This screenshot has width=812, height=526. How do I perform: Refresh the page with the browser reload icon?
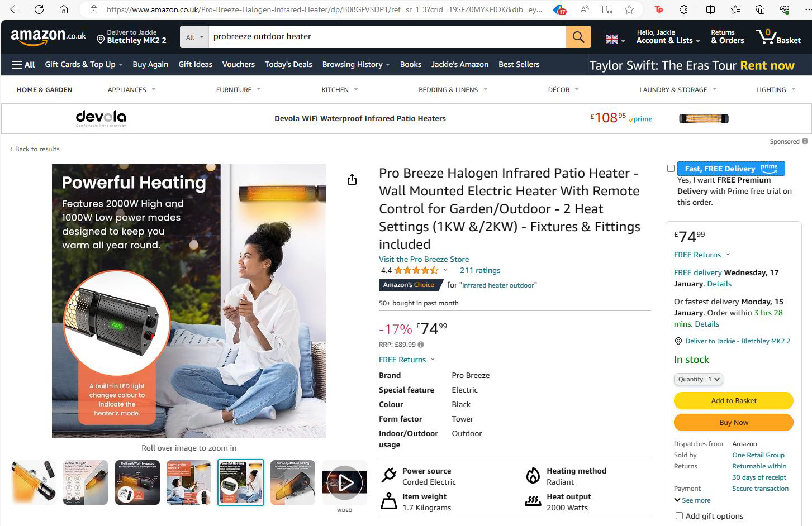tap(39, 9)
